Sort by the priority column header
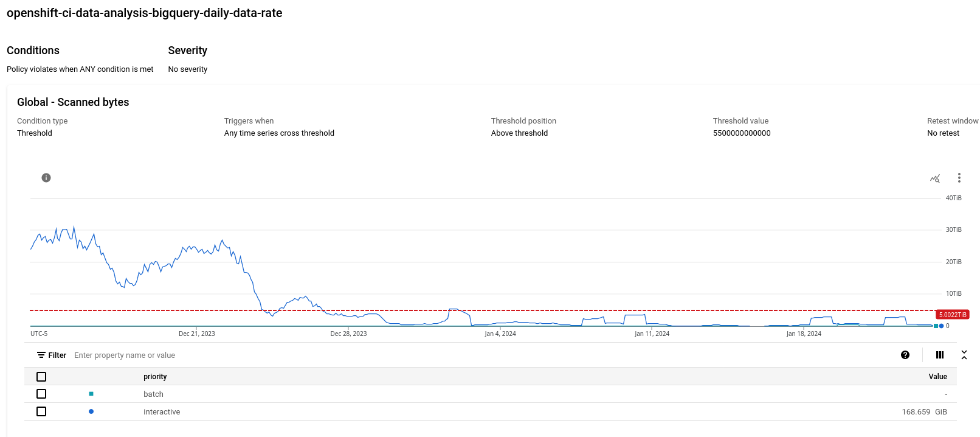 tap(155, 377)
